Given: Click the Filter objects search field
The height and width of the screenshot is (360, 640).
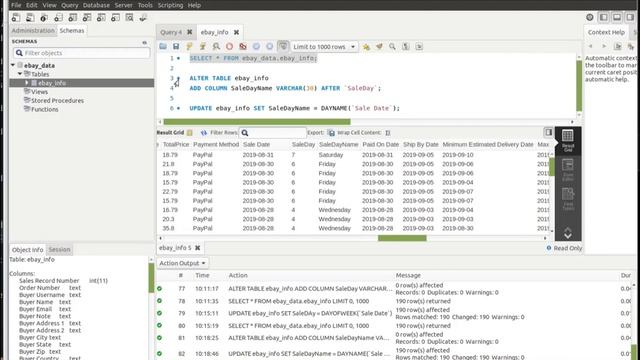Looking at the screenshot, I should pos(82,53).
